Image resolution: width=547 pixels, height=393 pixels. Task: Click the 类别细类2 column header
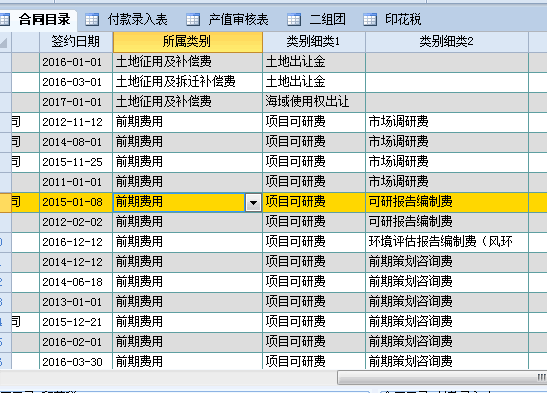(447, 42)
